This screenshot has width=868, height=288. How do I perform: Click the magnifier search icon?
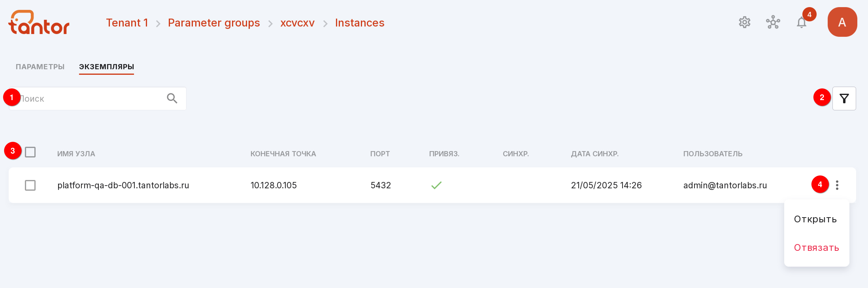pyautogui.click(x=172, y=98)
